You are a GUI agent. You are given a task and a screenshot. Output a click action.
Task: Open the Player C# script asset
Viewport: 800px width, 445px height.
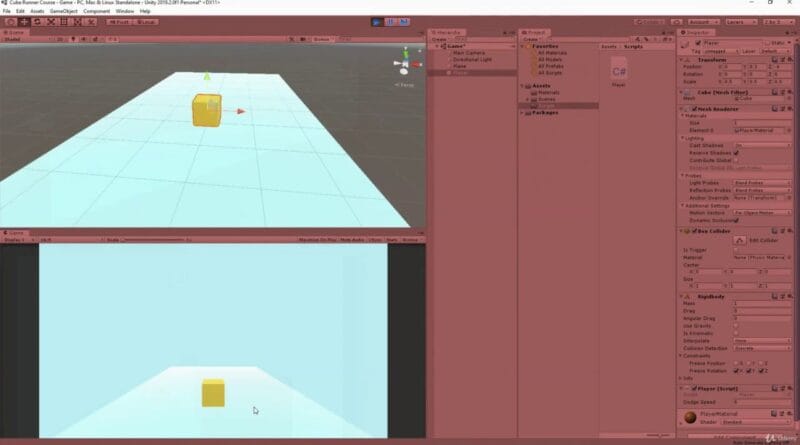point(619,72)
